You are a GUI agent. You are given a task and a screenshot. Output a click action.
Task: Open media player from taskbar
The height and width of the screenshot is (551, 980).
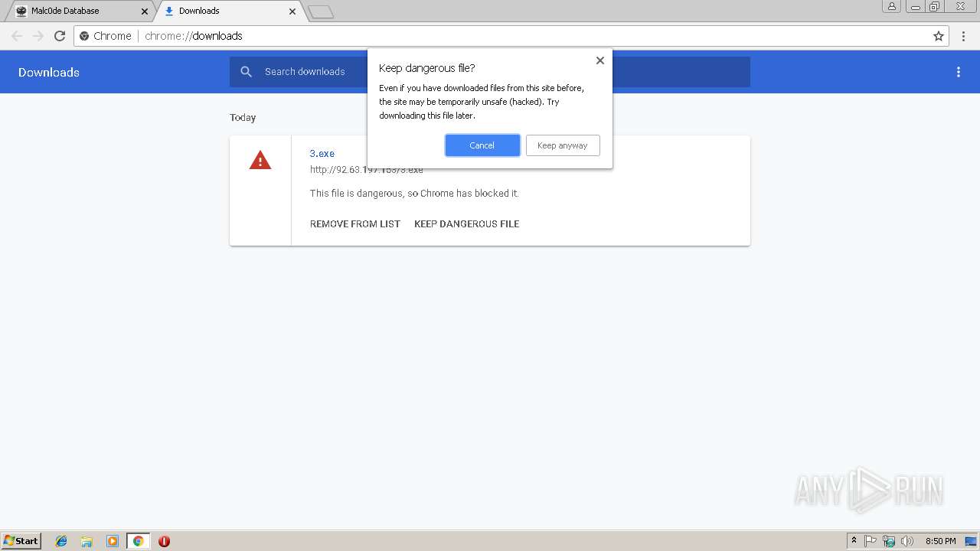tap(113, 541)
